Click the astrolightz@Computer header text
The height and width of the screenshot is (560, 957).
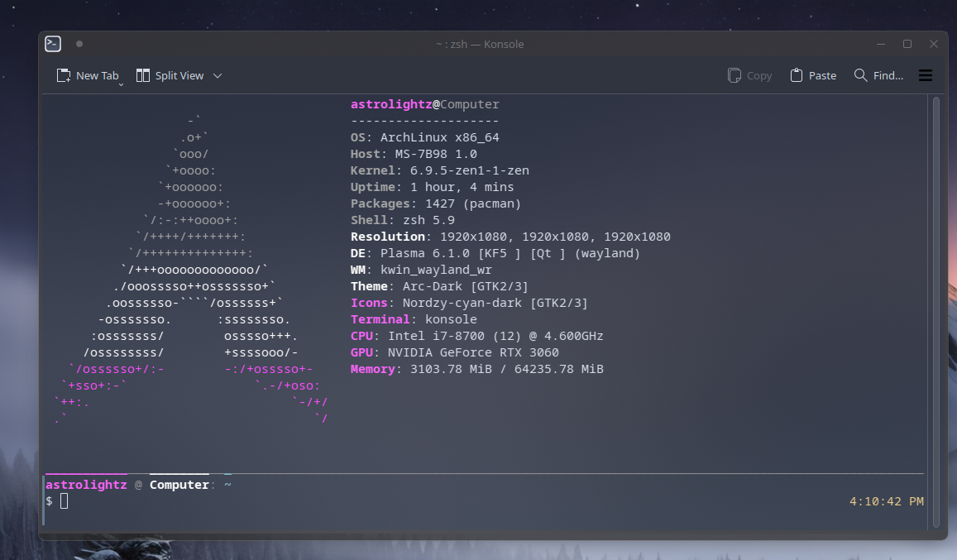(424, 104)
